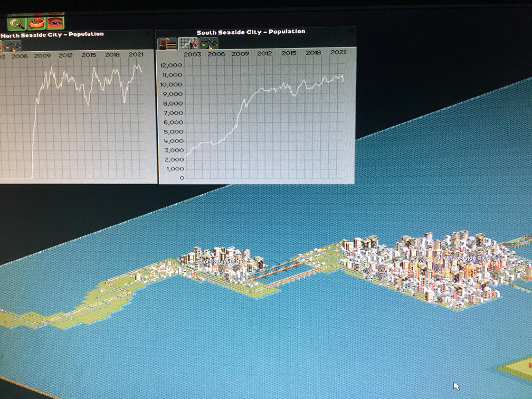This screenshot has height=399, width=532.
Task: Click the 5,000 axis label in South Seaside graph
Action: pyautogui.click(x=173, y=131)
